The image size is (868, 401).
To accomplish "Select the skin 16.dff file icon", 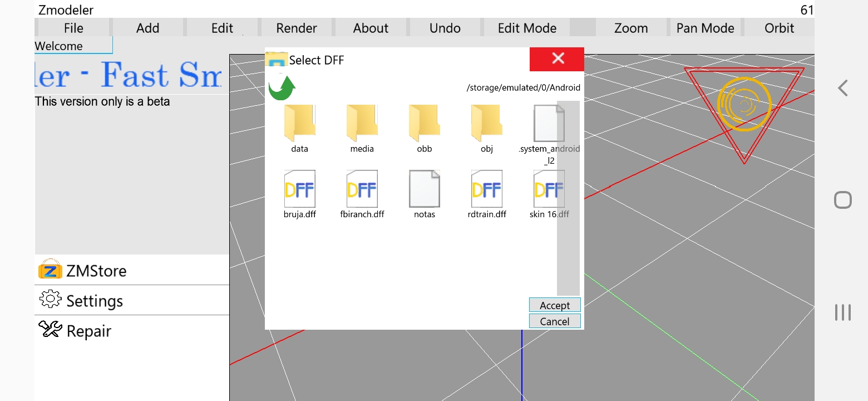I will (549, 189).
